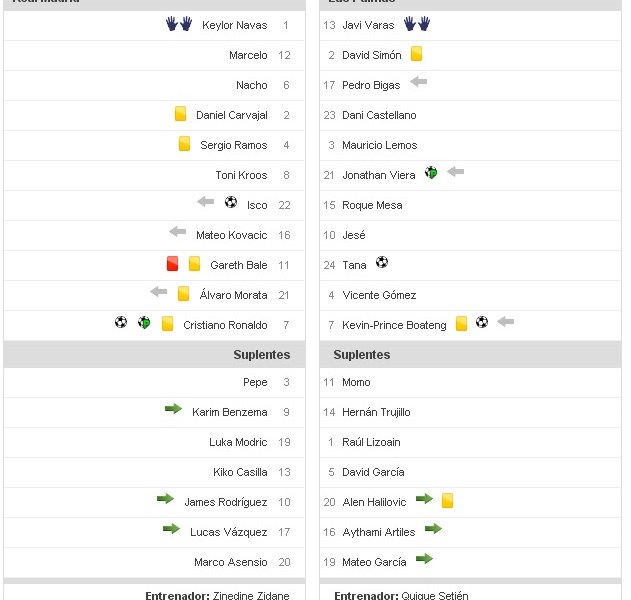The width and height of the screenshot is (631, 600).
Task: Click the substituted-off arrow beside Mateo Kovacic
Action: click(178, 232)
